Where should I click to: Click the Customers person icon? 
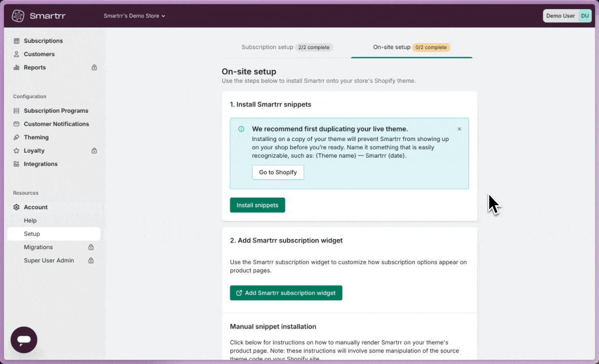pos(16,54)
